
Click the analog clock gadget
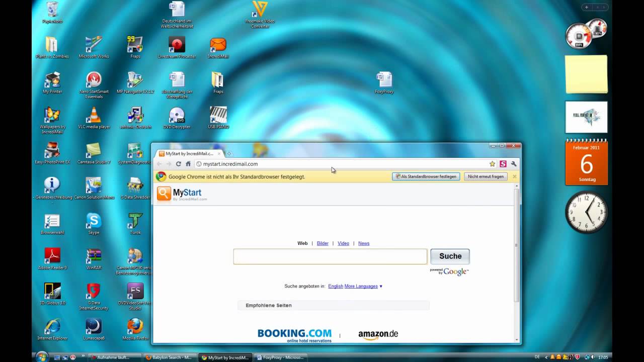[x=587, y=212]
